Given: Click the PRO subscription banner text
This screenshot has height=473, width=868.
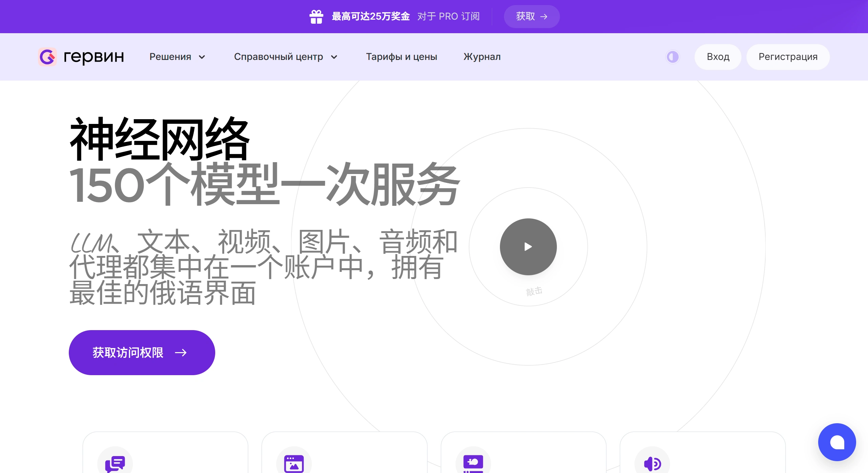Looking at the screenshot, I should click(x=448, y=17).
